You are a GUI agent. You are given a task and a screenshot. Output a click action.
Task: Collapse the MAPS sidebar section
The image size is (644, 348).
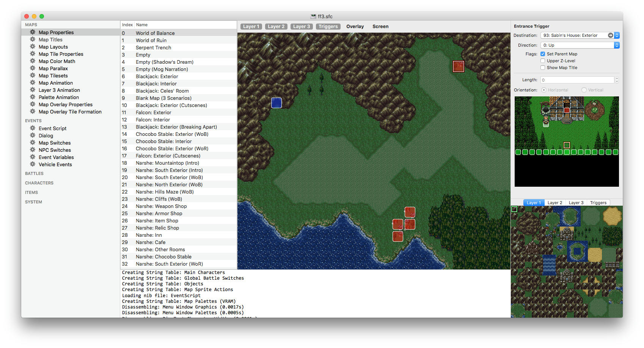(x=31, y=25)
